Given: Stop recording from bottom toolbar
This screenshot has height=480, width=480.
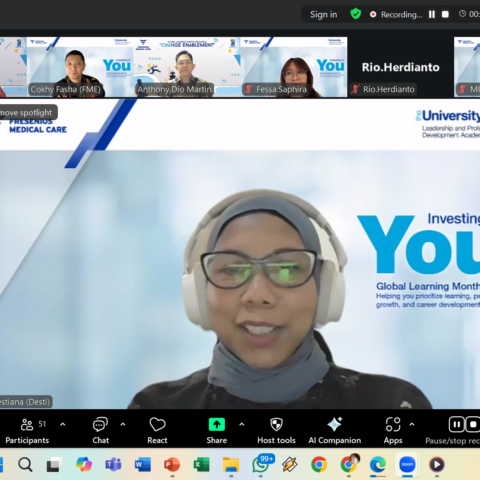Looking at the screenshot, I should pos(473,425).
